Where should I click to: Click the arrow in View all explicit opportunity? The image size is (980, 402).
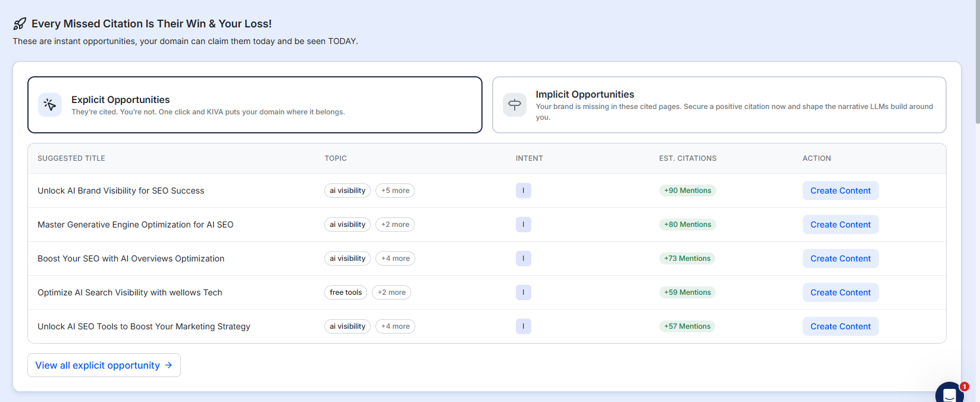169,365
